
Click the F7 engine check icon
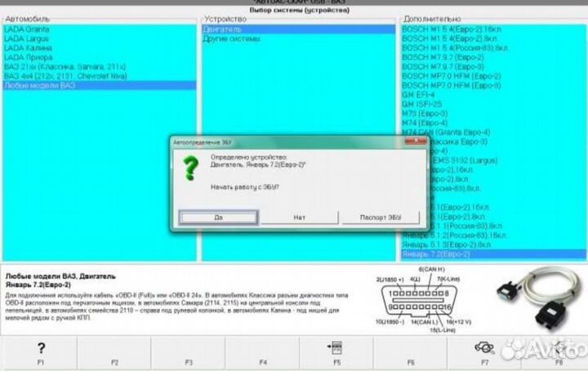point(483,346)
